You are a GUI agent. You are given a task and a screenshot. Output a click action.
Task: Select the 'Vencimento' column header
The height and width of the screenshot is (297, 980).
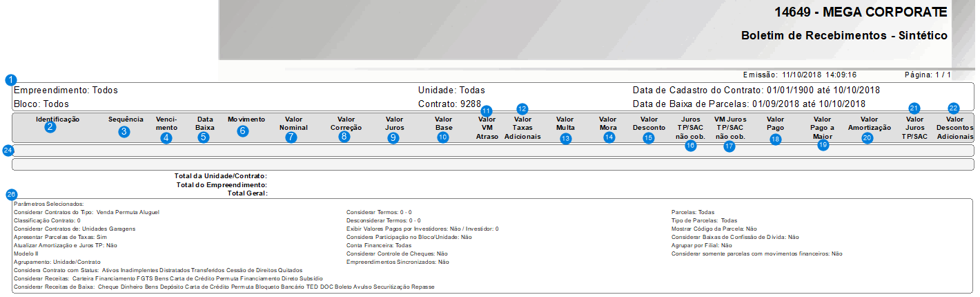tap(166, 124)
